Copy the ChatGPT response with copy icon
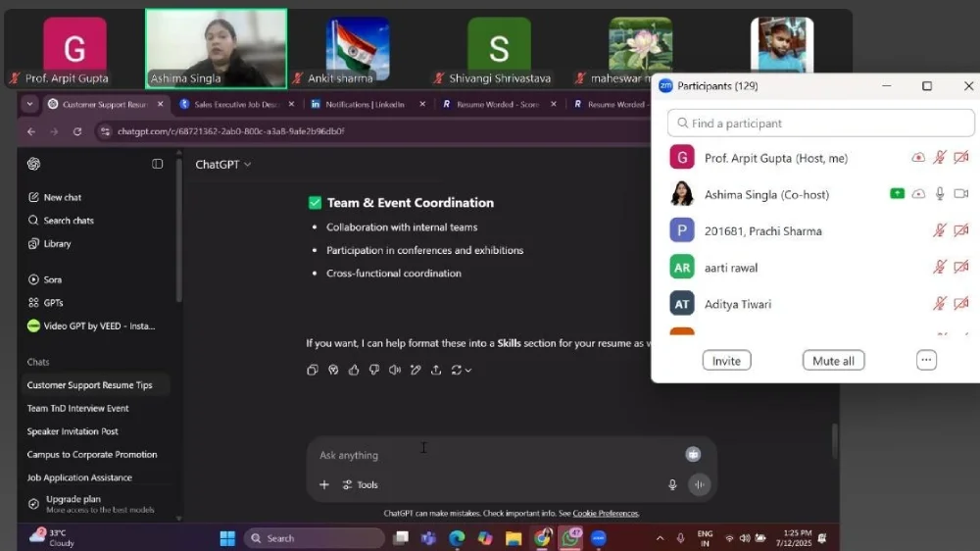 312,370
